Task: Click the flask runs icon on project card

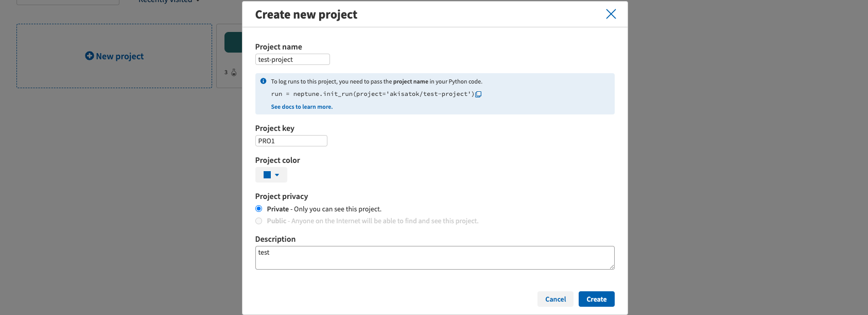Action: tap(234, 72)
